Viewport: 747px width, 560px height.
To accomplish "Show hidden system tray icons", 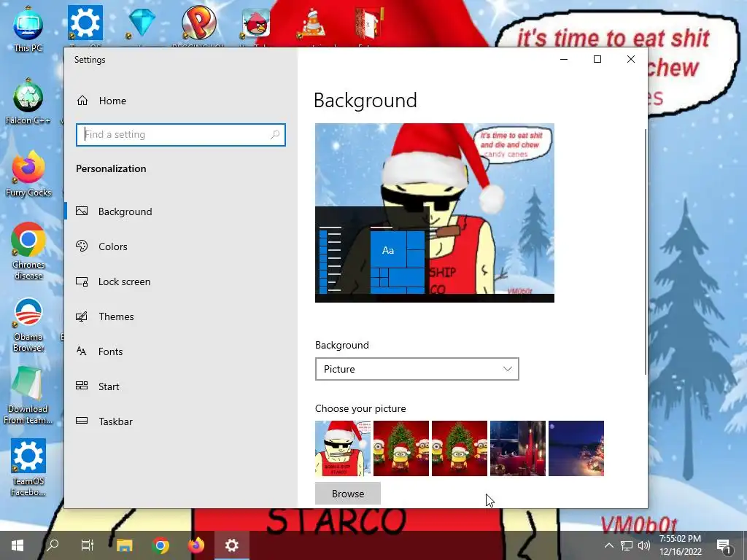I will point(609,545).
